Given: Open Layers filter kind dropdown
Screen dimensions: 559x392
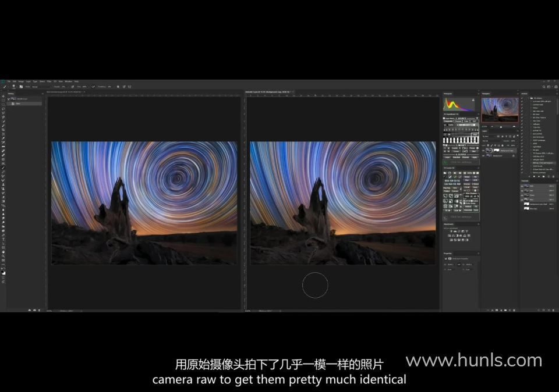Looking at the screenshot, I should coord(487,136).
